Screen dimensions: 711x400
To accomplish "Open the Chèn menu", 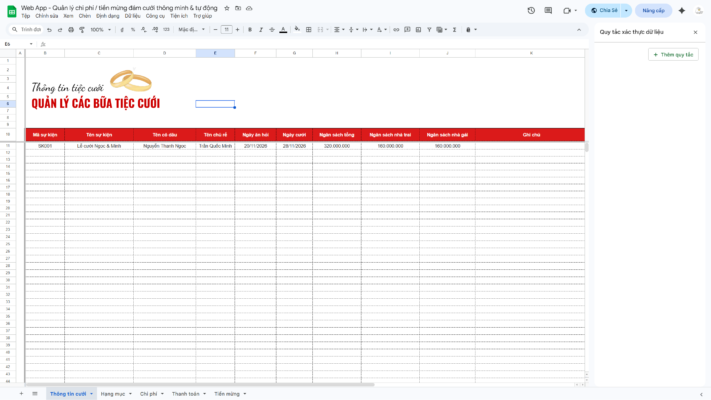I will (85, 16).
